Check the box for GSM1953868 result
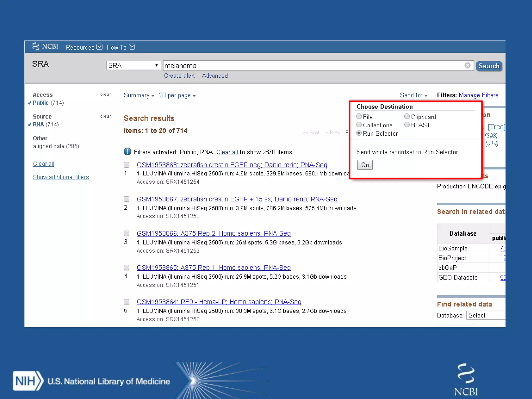Screen dimensions: 532x399 click(x=127, y=165)
